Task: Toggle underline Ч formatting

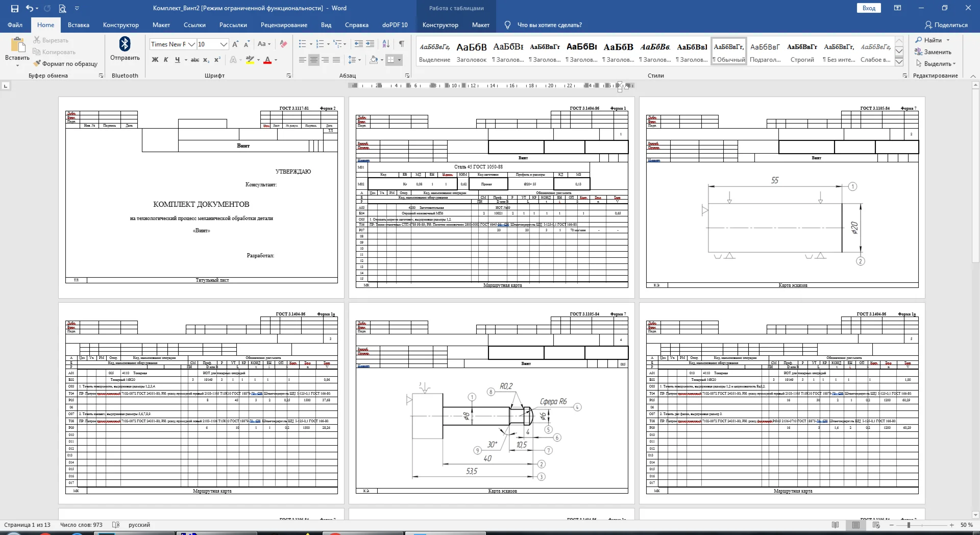Action: point(177,60)
